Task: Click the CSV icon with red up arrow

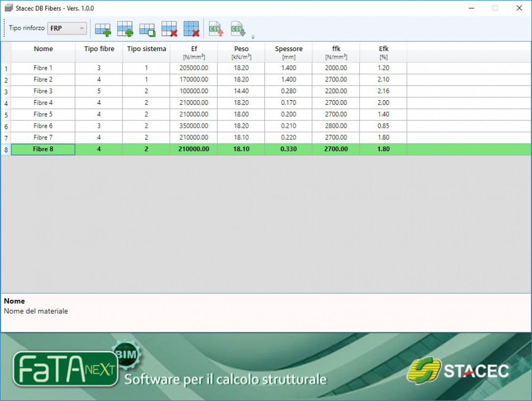Action: point(216,29)
